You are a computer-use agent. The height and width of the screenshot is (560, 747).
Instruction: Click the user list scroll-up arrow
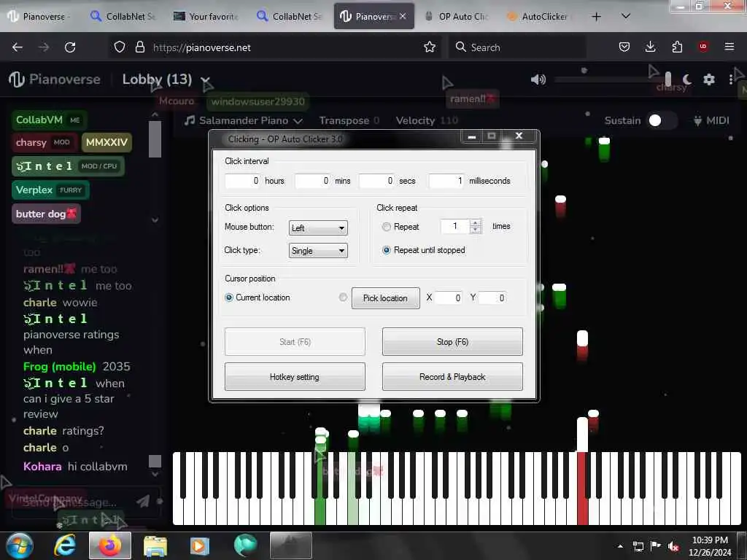click(x=155, y=114)
